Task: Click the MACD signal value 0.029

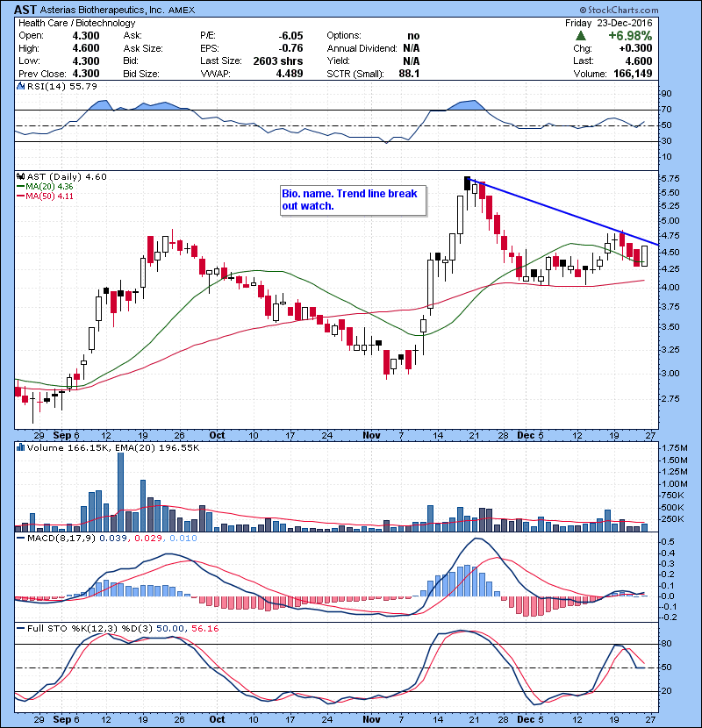Action: 148,539
